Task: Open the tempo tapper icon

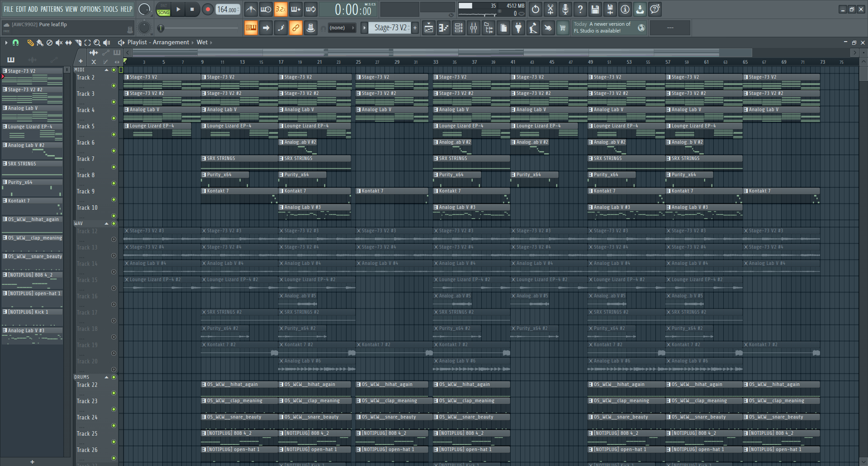Action: [533, 28]
